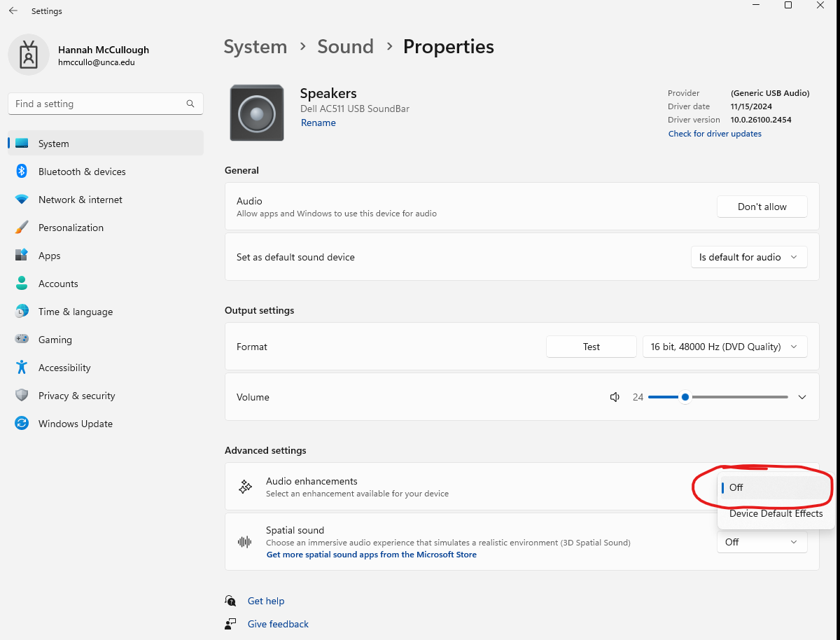Click the Network & internet globe icon
This screenshot has height=640, width=840.
[22, 199]
